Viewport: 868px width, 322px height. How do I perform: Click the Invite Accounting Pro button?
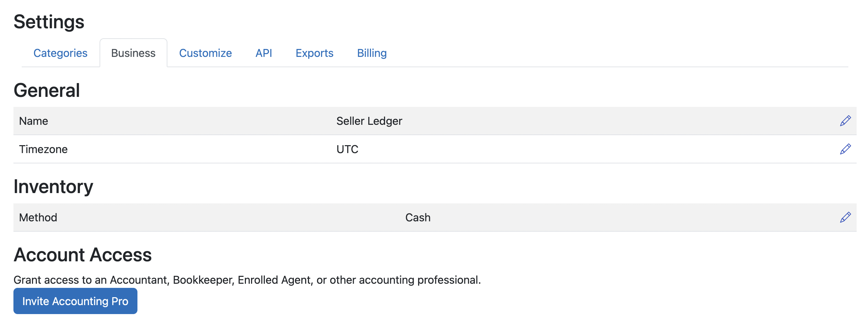coord(75,301)
